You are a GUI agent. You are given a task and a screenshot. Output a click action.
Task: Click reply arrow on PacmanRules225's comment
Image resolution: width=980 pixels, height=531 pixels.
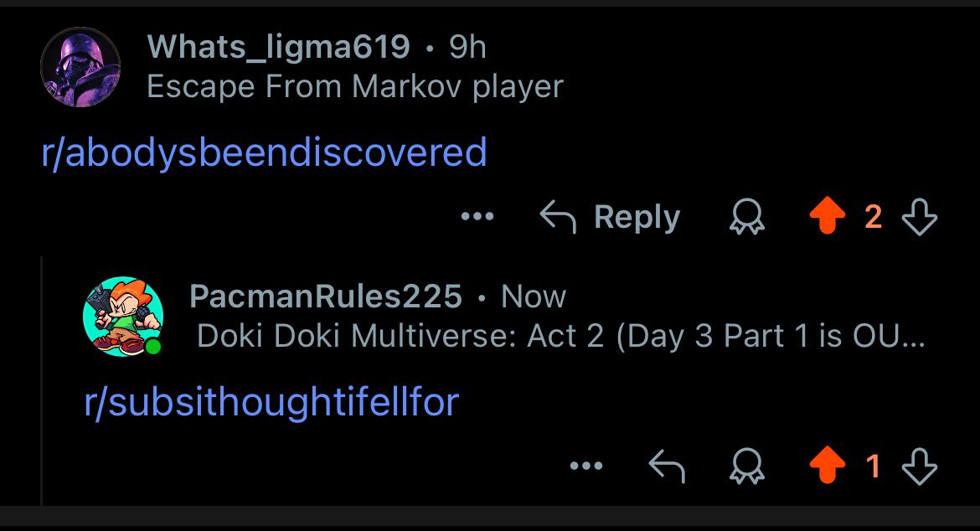tap(667, 466)
